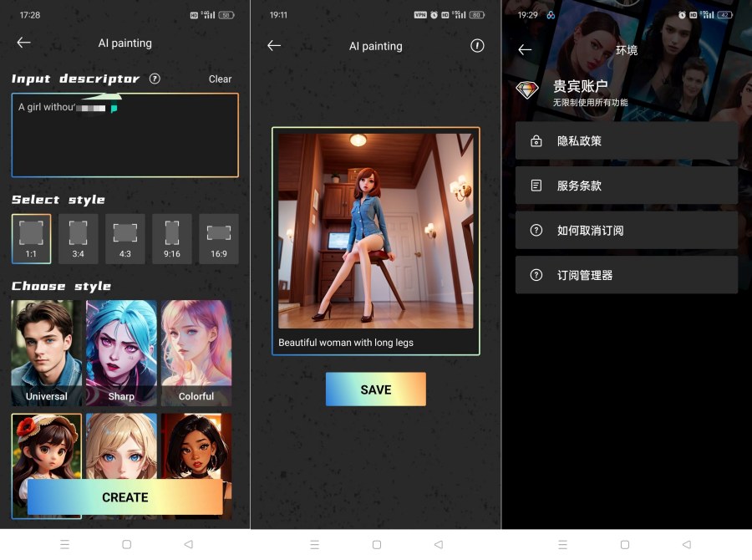The width and height of the screenshot is (752, 560).
Task: Tap SAVE under the generated image
Action: pos(375,389)
